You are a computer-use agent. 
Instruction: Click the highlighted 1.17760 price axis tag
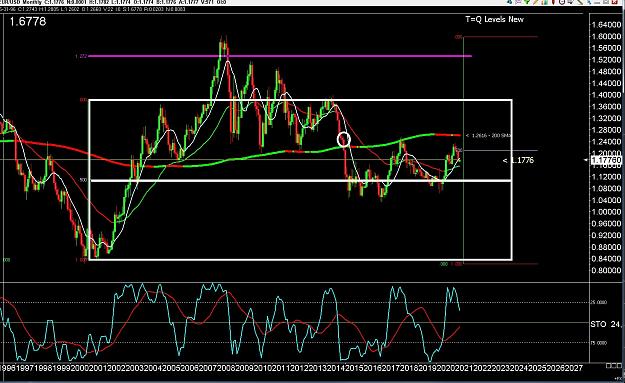pyautogui.click(x=606, y=160)
